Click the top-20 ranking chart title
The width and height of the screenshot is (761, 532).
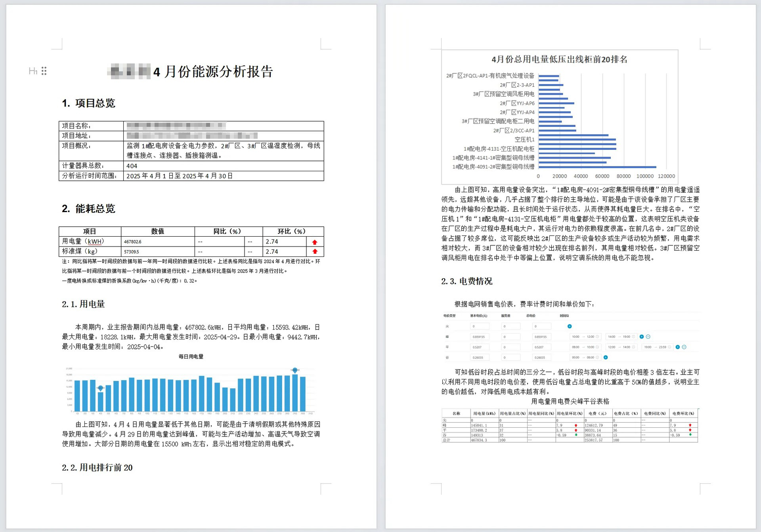coord(559,59)
